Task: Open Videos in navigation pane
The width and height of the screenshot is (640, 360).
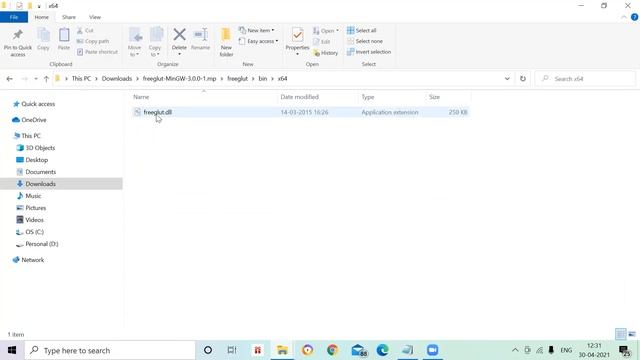Action: pos(34,220)
